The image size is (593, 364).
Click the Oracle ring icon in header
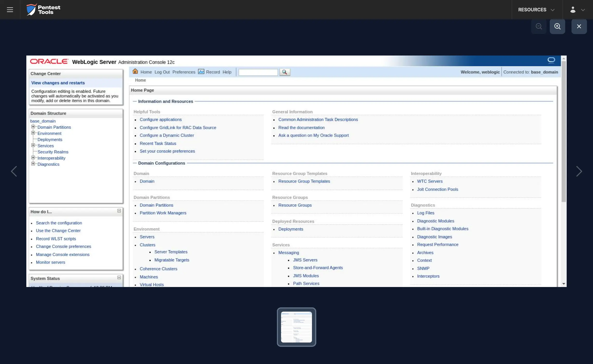click(x=551, y=60)
